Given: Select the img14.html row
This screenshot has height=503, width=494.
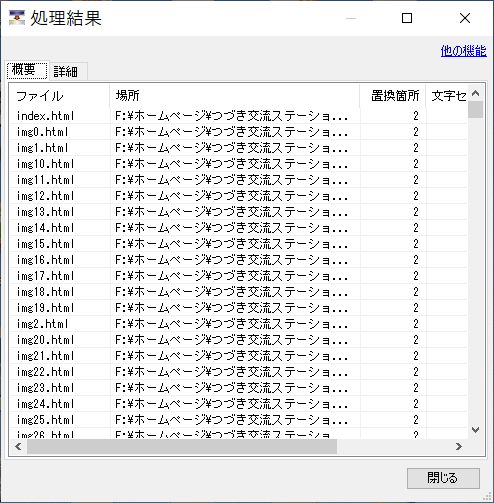Looking at the screenshot, I should 238,228.
